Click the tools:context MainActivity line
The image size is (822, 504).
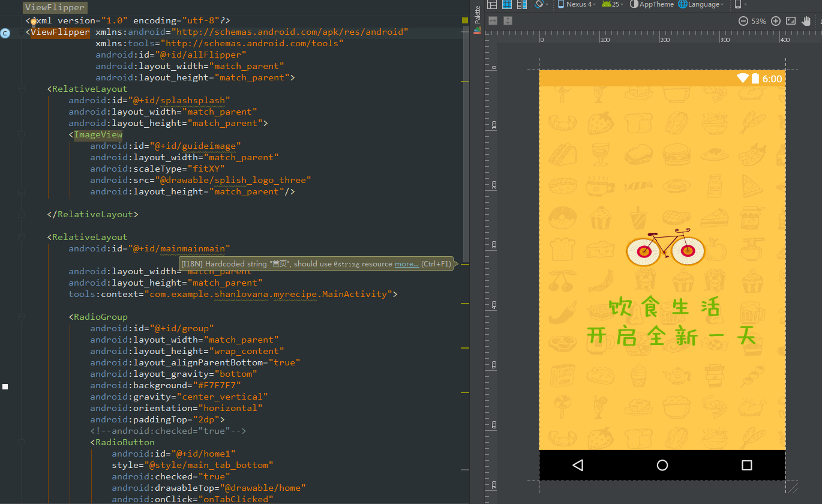[233, 294]
